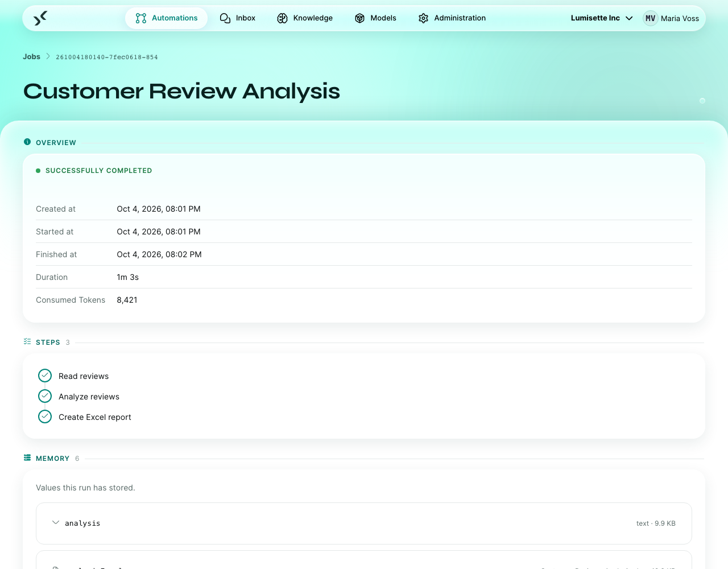Click the Automations workflow icon
The image size is (728, 569).
point(141,18)
